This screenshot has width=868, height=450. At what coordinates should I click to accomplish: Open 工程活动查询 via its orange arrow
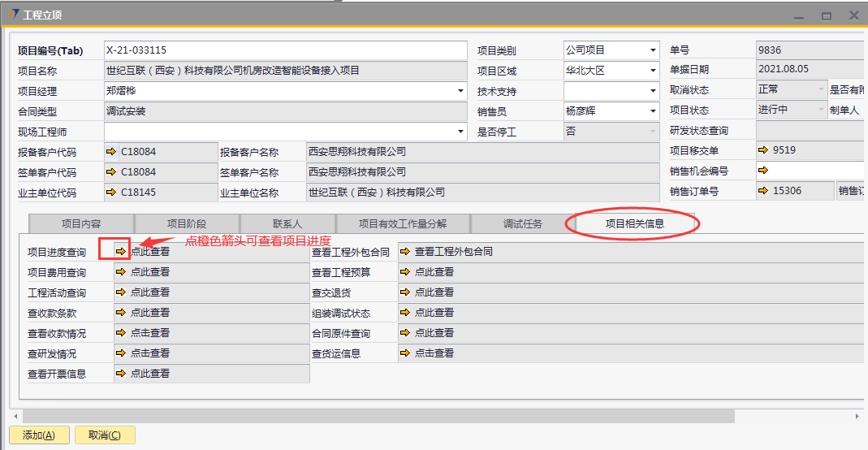pos(121,292)
